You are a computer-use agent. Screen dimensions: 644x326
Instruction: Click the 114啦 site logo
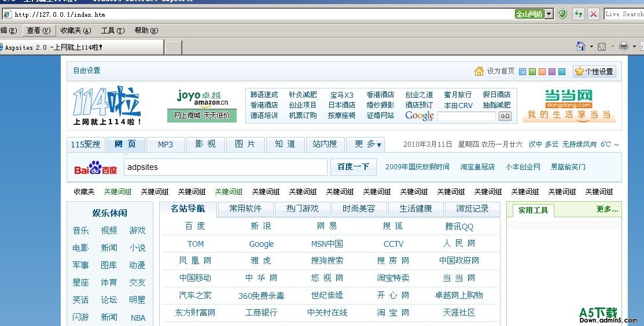[107, 105]
